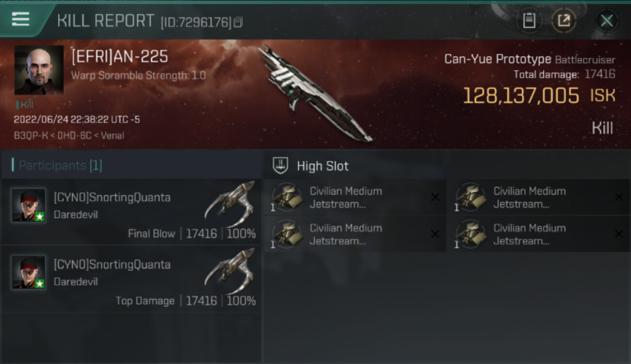Click X mark on bottom-right Jetstream module
The width and height of the screenshot is (631, 364).
(619, 234)
